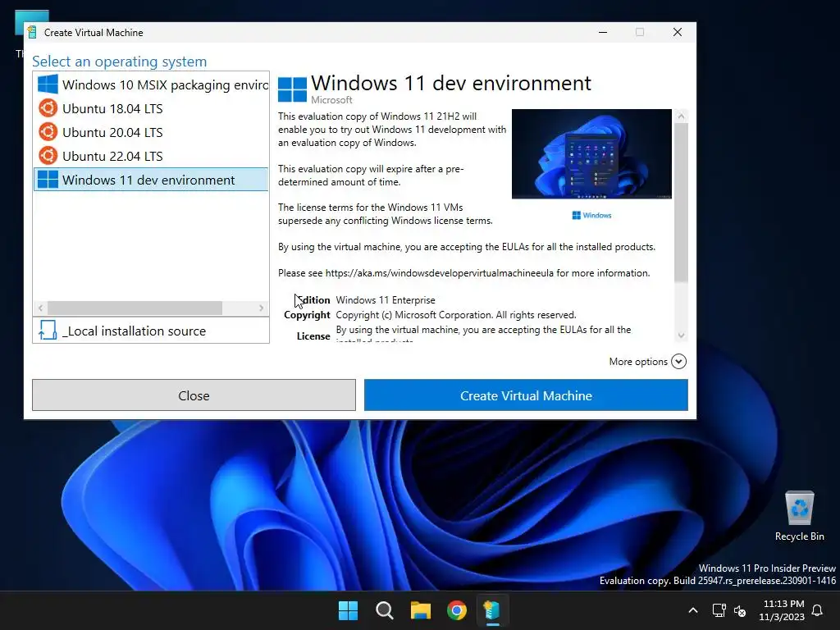
Task: Click the Ubuntu 18.04 LTS logo icon
Action: coord(48,108)
